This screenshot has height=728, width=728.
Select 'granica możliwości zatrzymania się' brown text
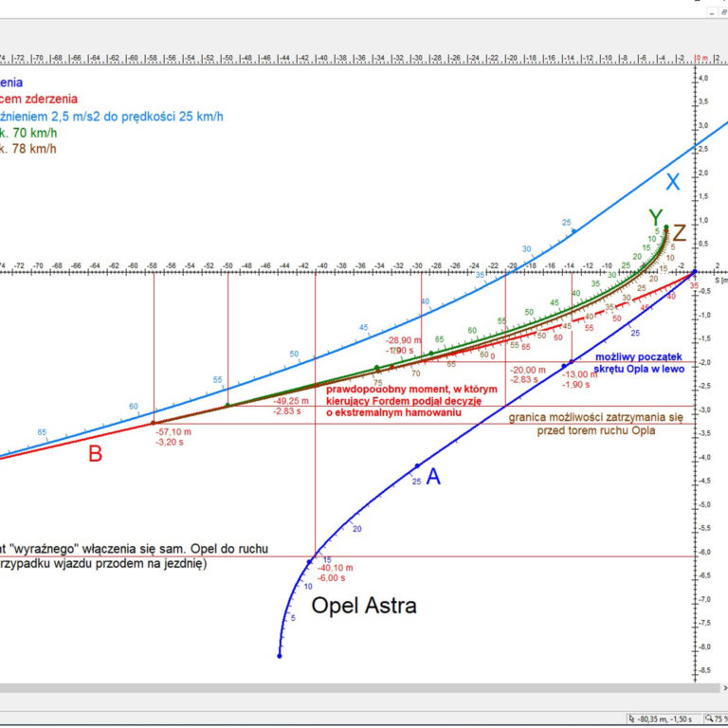point(595,417)
